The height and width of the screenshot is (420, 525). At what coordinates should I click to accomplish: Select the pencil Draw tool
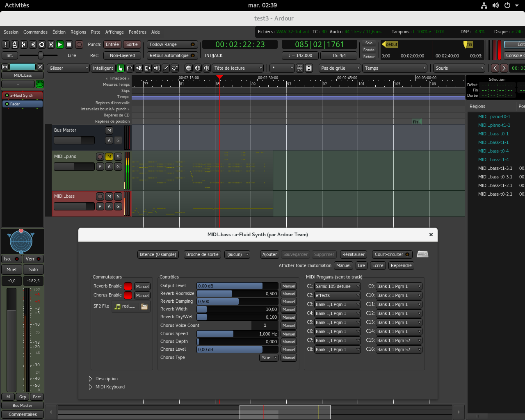[x=166, y=68]
